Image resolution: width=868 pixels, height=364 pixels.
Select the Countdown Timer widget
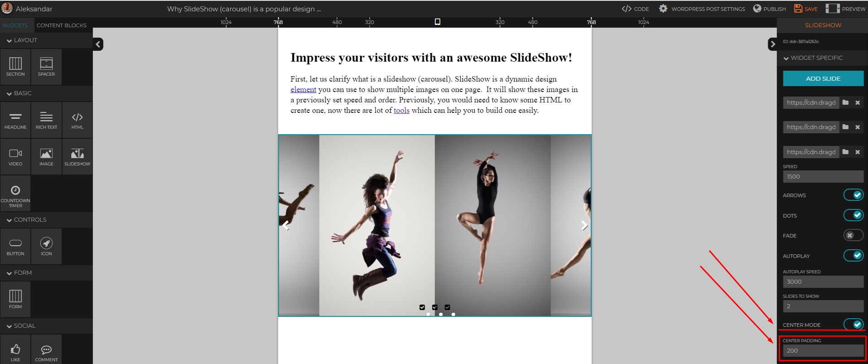pos(15,194)
